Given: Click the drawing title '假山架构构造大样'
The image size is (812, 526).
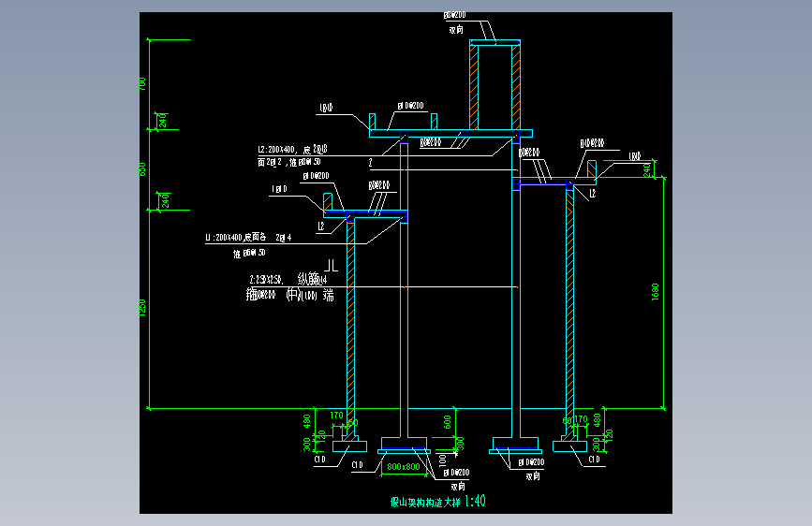Looking at the screenshot, I should [x=424, y=503].
